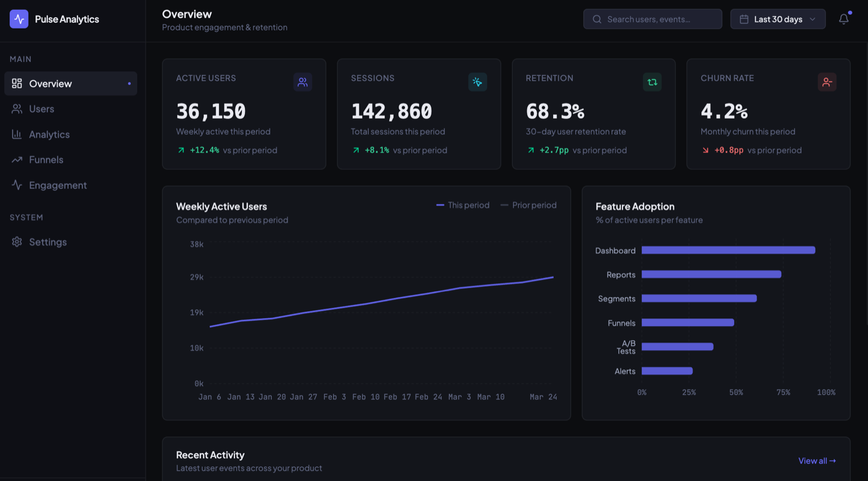The height and width of the screenshot is (481, 868).
Task: Click the 142,860 sessions value
Action: pyautogui.click(x=391, y=112)
